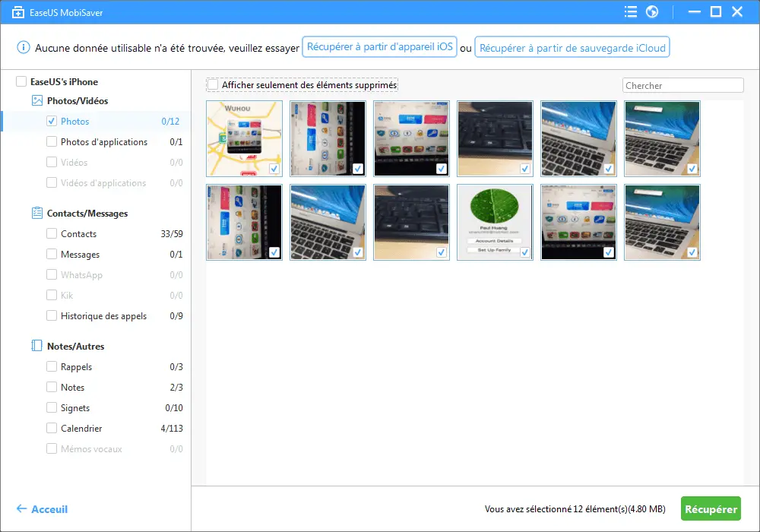
Task: Enable Afficher seulement des éléments supprimés
Action: point(213,85)
